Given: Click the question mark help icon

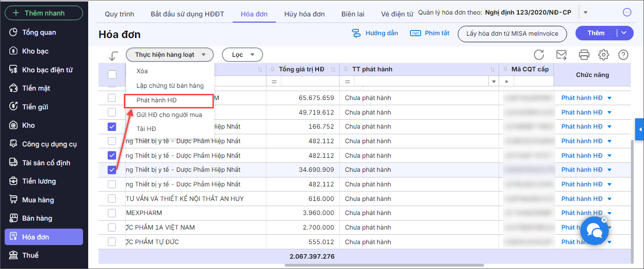Looking at the screenshot, I should (623, 55).
